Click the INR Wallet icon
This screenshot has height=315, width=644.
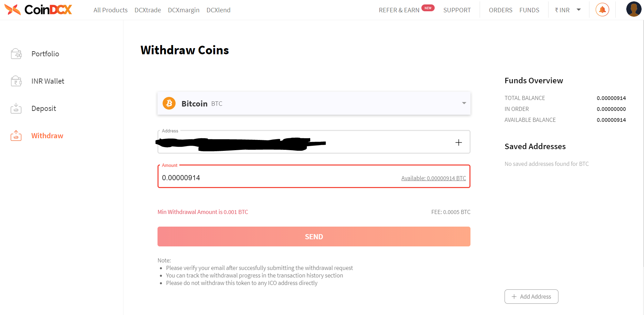tap(16, 81)
